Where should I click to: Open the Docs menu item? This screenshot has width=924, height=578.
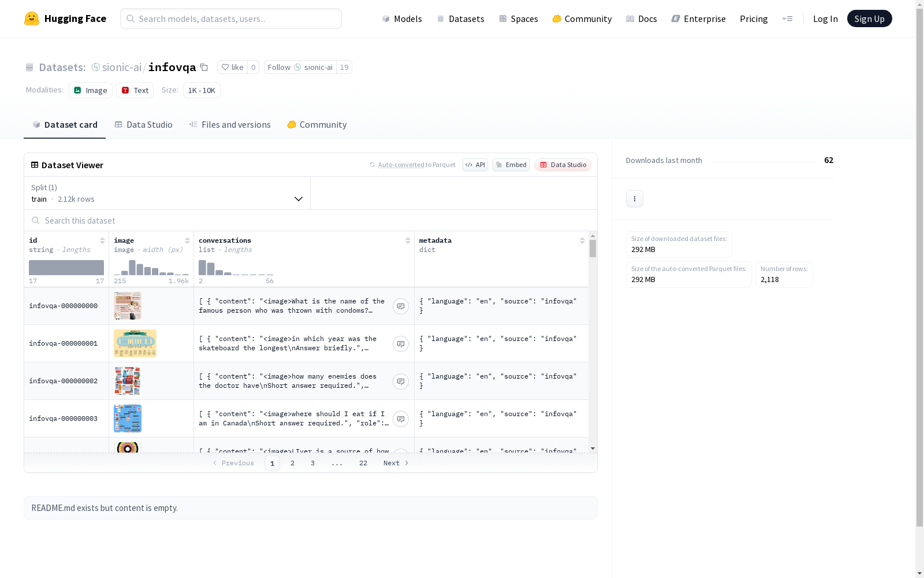pos(642,18)
